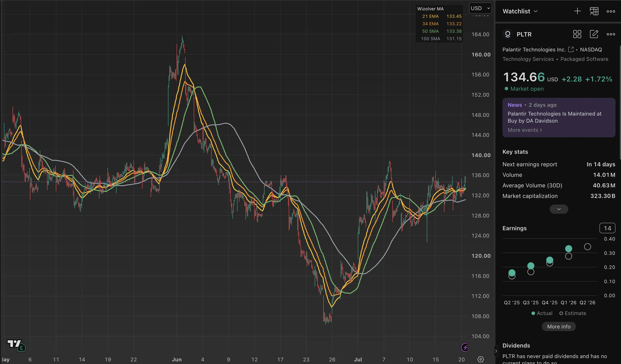Click Average Volume (30D) 40.63 M value
Image resolution: width=621 pixels, height=364 pixels.
604,185
